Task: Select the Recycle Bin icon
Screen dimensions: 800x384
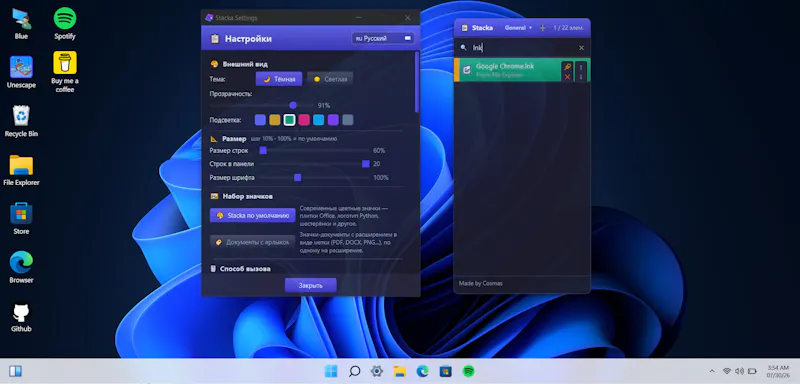Action: coord(21,121)
